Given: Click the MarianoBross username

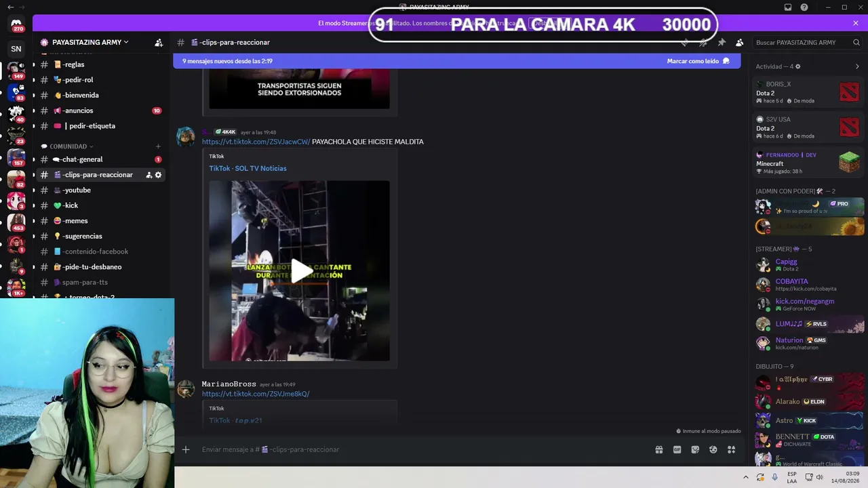Looking at the screenshot, I should click(x=229, y=384).
